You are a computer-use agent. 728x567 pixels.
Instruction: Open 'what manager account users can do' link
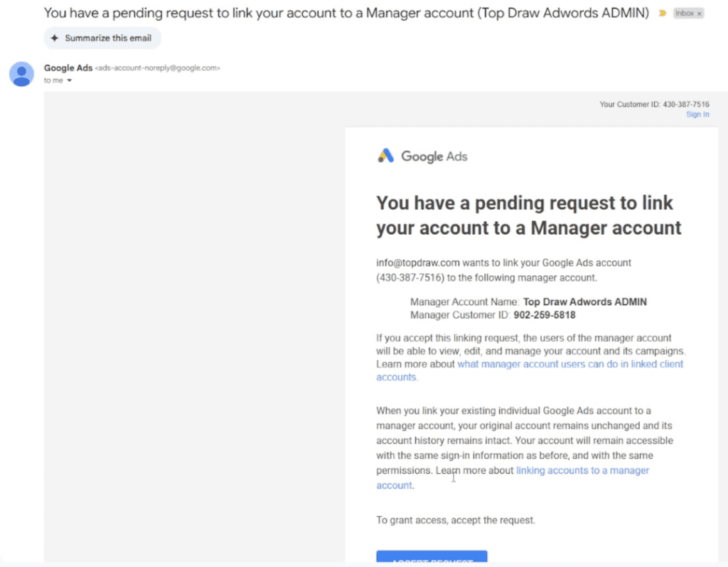coord(529,371)
